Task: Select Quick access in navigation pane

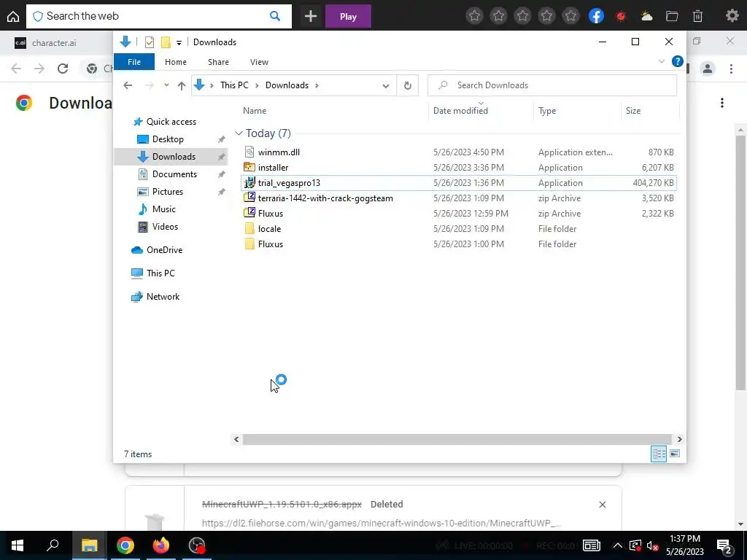Action: [x=171, y=122]
